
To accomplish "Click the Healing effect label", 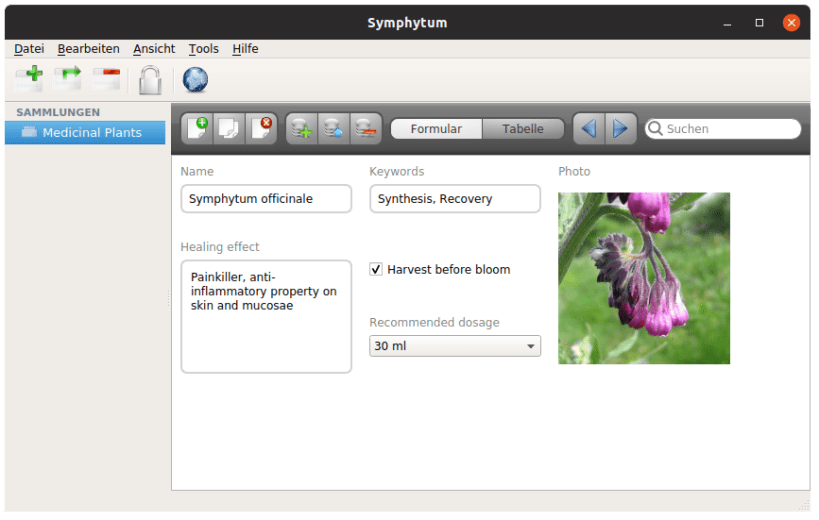I will click(220, 247).
